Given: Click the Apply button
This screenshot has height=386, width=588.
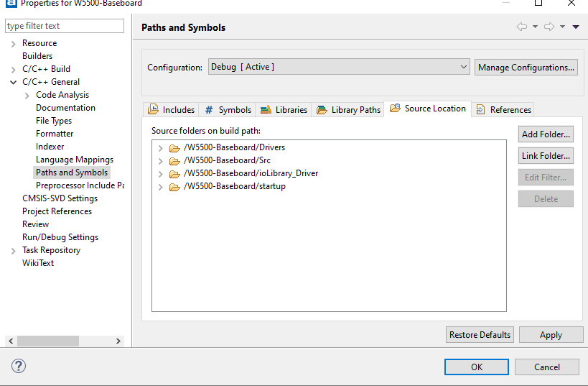Looking at the screenshot, I should [551, 334].
